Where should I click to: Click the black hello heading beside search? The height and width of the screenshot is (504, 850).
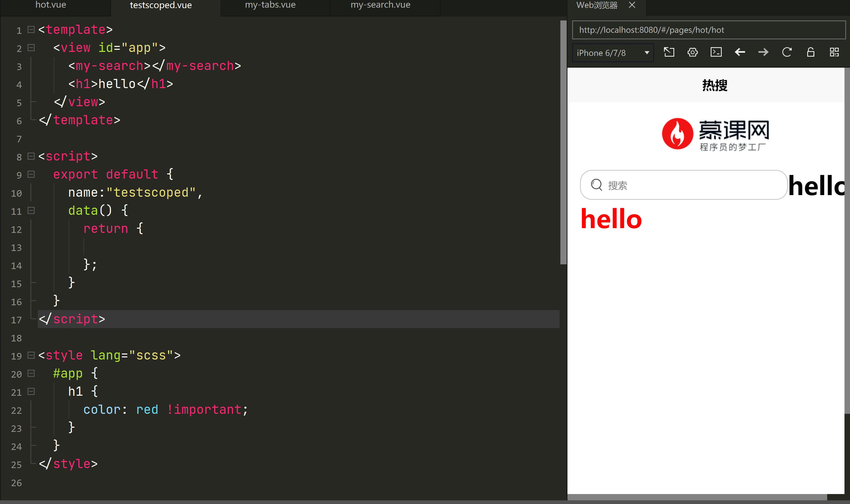[x=816, y=186]
